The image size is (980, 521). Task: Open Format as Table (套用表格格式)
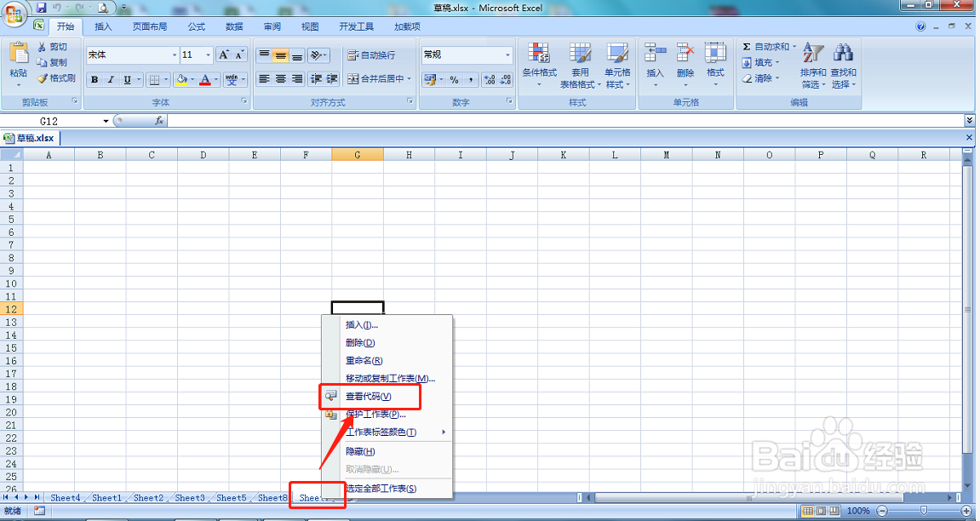pos(579,66)
